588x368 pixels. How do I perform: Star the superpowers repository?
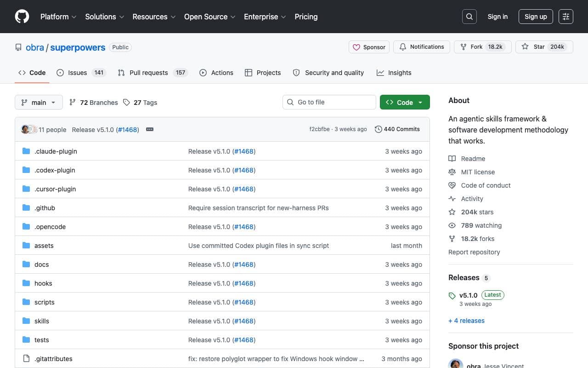544,47
